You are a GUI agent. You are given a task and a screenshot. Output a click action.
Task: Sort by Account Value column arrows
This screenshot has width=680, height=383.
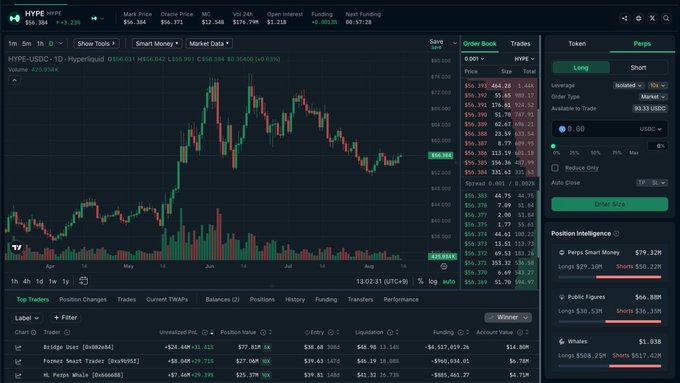point(527,332)
